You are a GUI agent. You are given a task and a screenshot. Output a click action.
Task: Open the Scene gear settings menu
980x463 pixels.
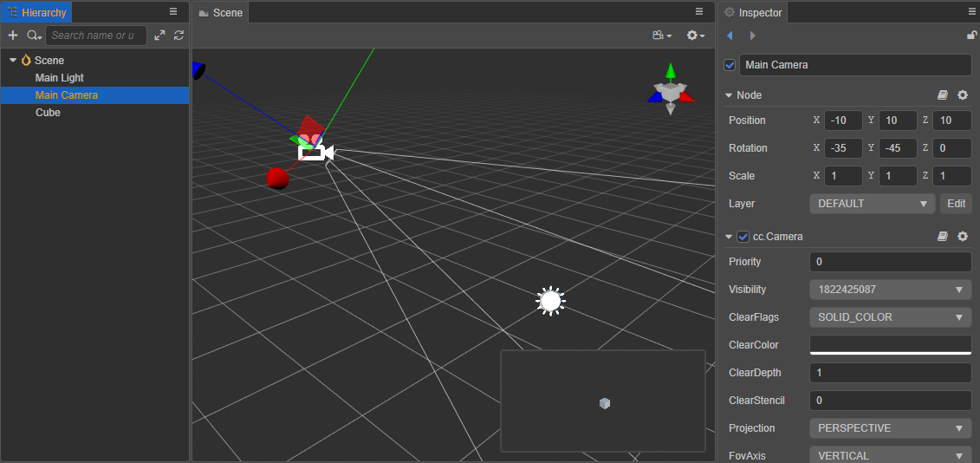pyautogui.click(x=695, y=36)
